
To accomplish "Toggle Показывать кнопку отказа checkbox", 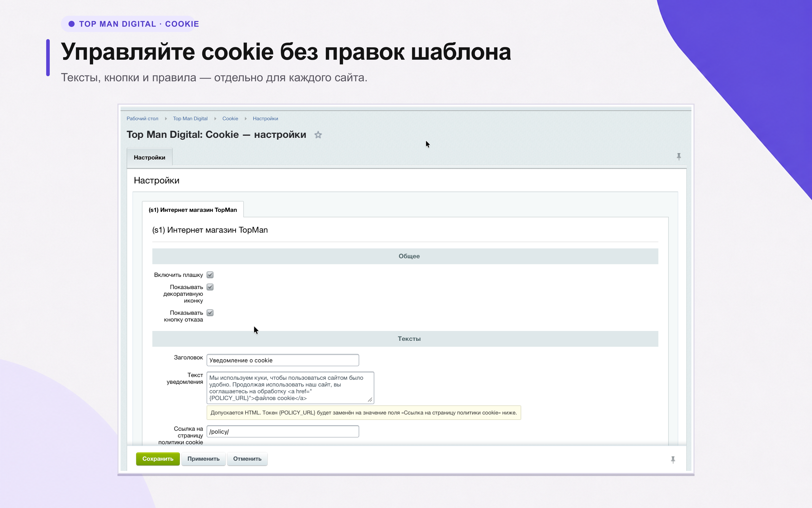I will pos(210,313).
